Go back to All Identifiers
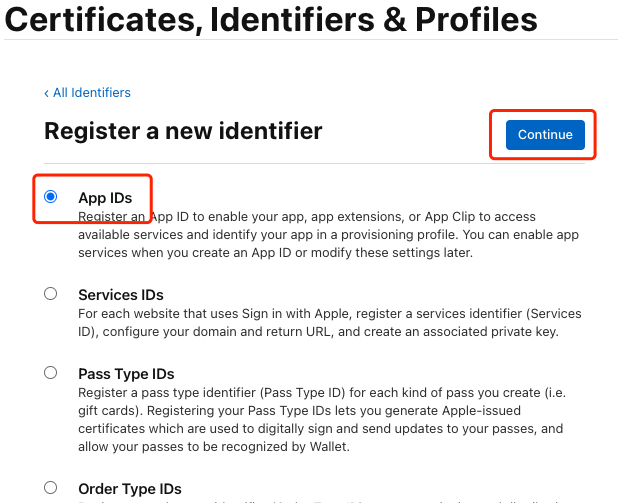 click(x=91, y=93)
